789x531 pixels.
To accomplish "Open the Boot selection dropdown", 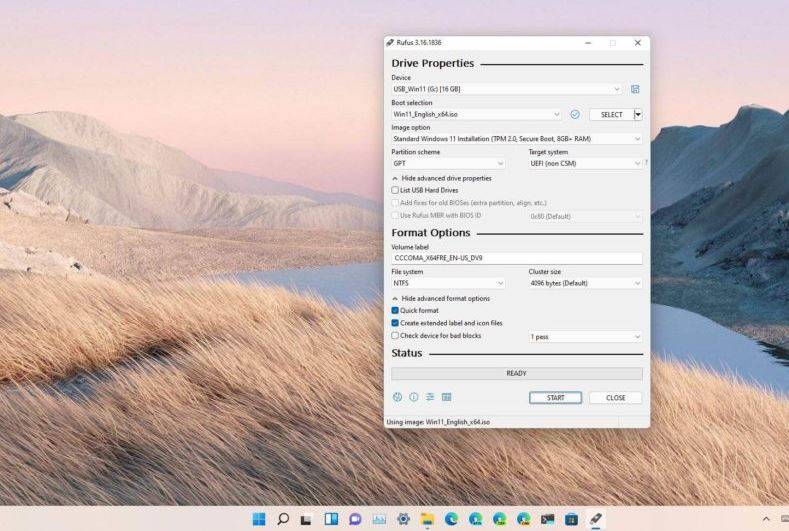I will pos(477,114).
